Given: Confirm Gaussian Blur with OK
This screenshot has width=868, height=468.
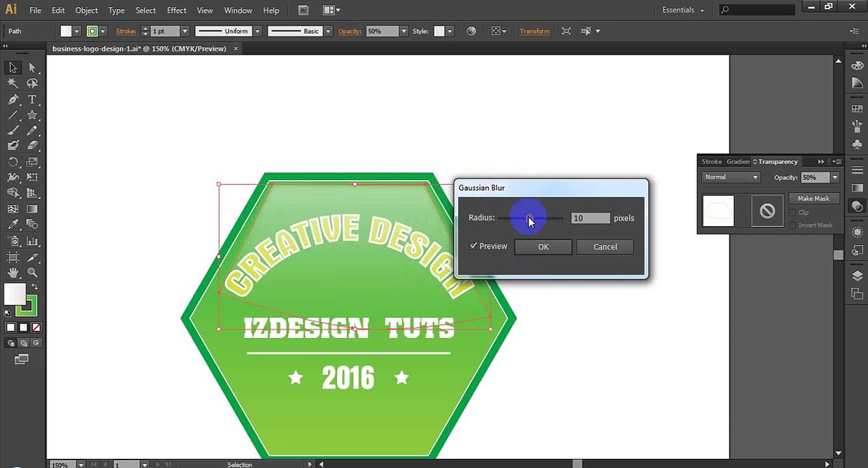Looking at the screenshot, I should pos(544,247).
